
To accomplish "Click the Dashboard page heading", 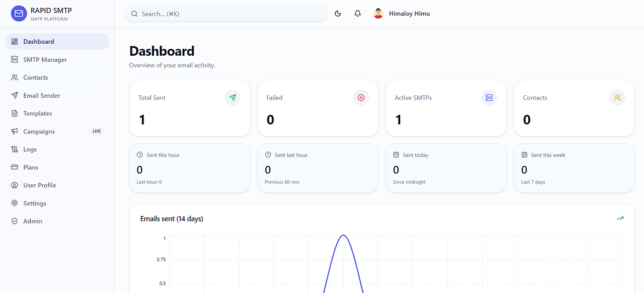I will click(x=162, y=51).
